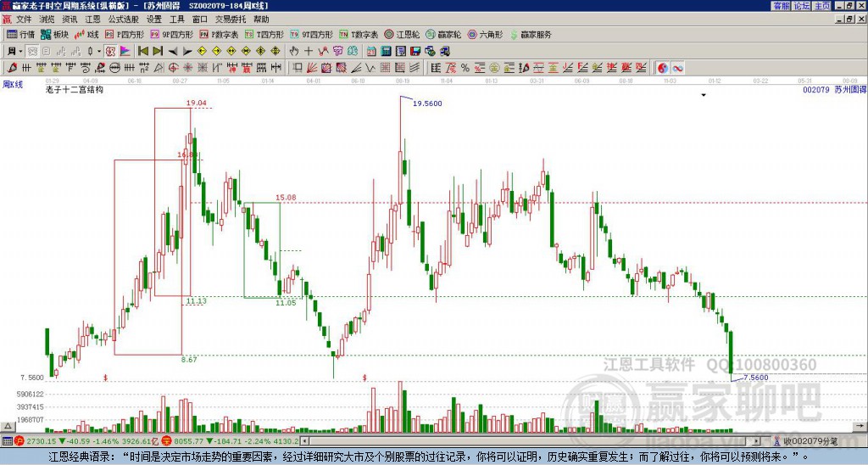Select the crosshair cursor tool
This screenshot has width=868, height=465.
pos(309,51)
